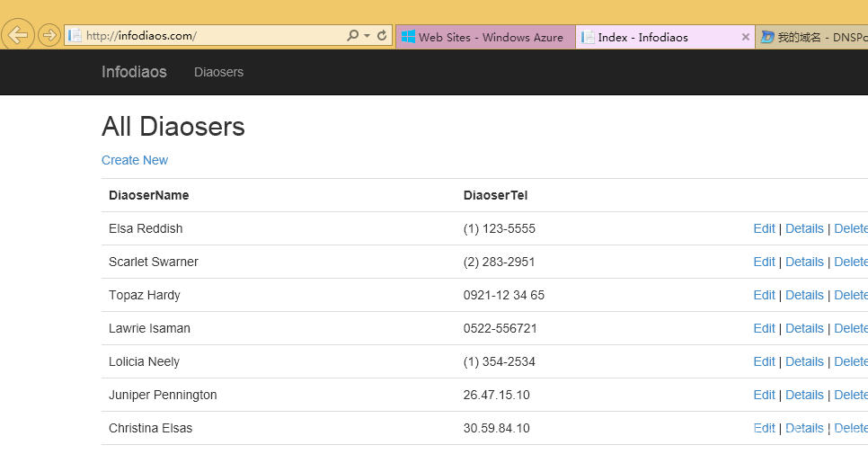Close the Index - Infodiaos tab

pyautogui.click(x=745, y=37)
